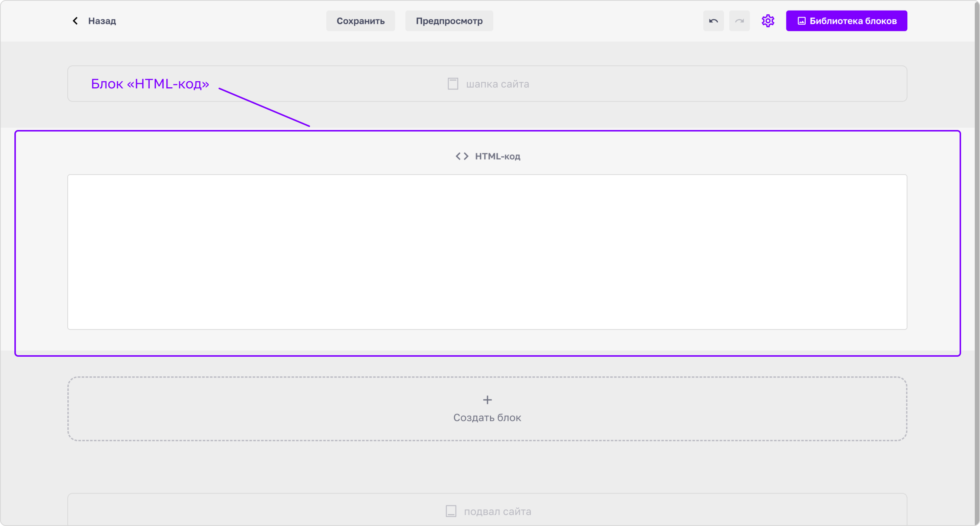Screen dimensions: 980x526
Task: Open Предпросмотр of the page
Action: [449, 21]
